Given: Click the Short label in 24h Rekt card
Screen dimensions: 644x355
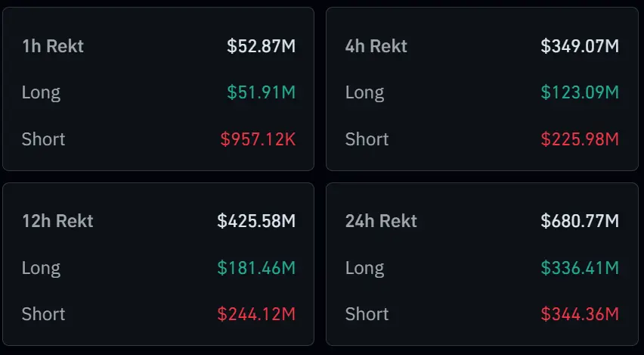Looking at the screenshot, I should click(x=367, y=314).
